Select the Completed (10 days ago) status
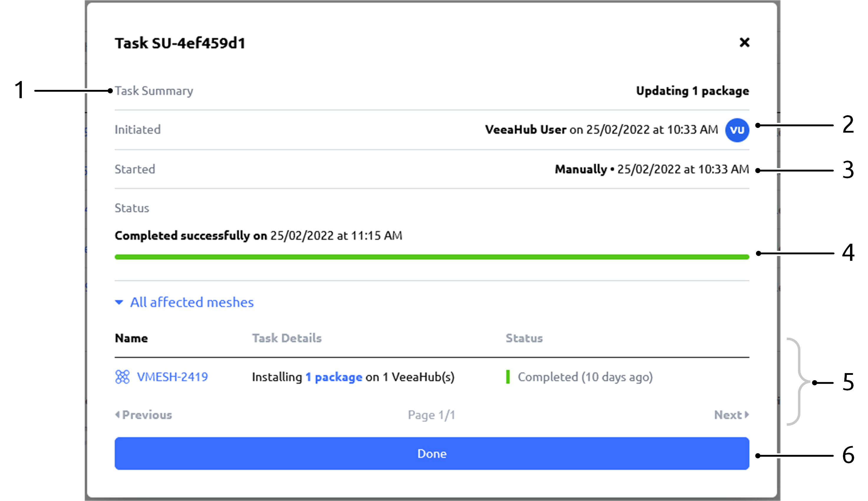Screen dimensions: 868x501 (x=580, y=377)
